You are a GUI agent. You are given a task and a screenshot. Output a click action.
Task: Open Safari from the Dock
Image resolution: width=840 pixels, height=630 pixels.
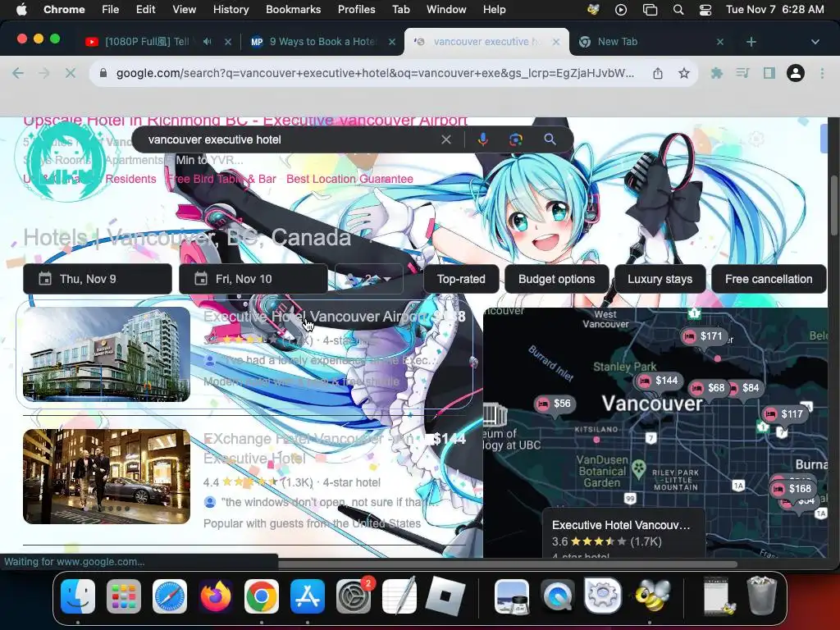[170, 596]
